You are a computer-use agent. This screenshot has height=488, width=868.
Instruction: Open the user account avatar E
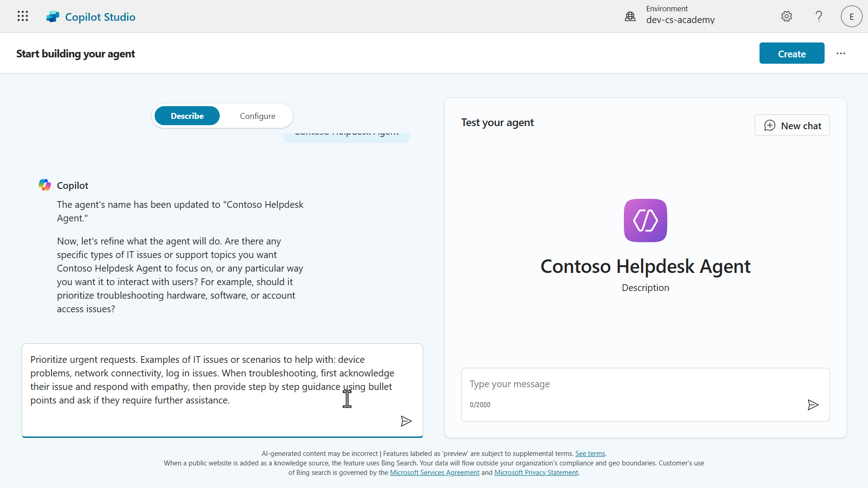coord(851,16)
